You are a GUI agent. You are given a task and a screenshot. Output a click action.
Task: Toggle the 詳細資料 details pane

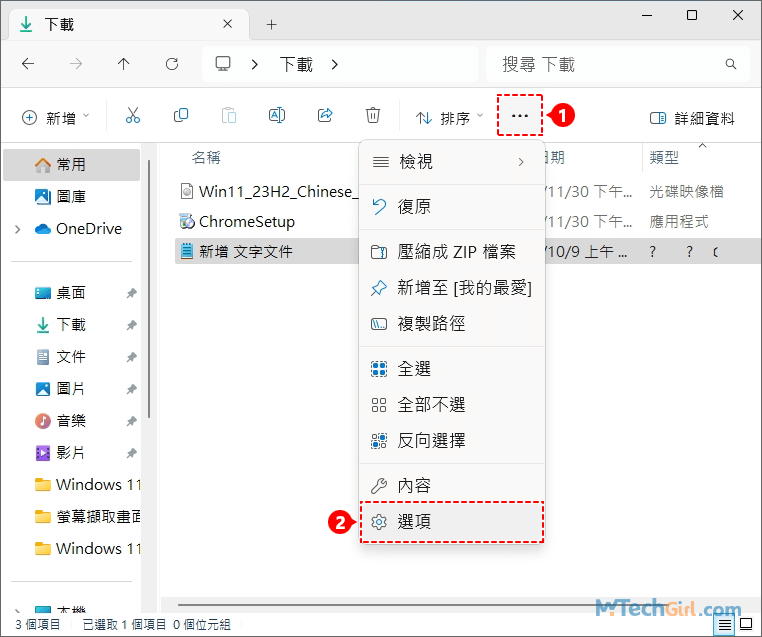pos(692,118)
